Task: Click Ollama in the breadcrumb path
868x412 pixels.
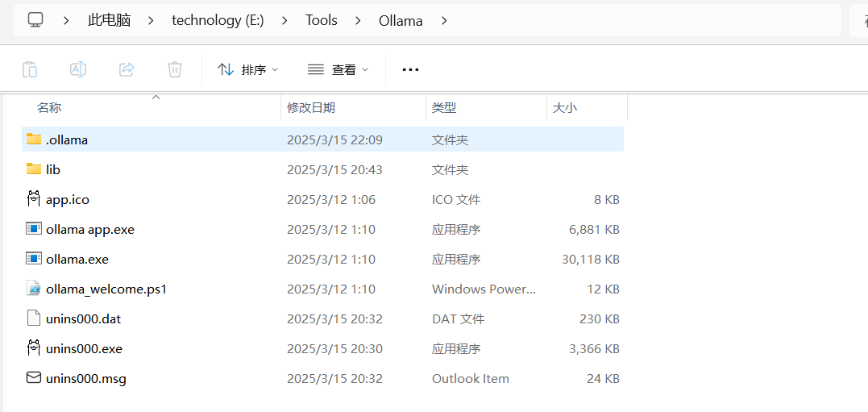Action: point(401,20)
